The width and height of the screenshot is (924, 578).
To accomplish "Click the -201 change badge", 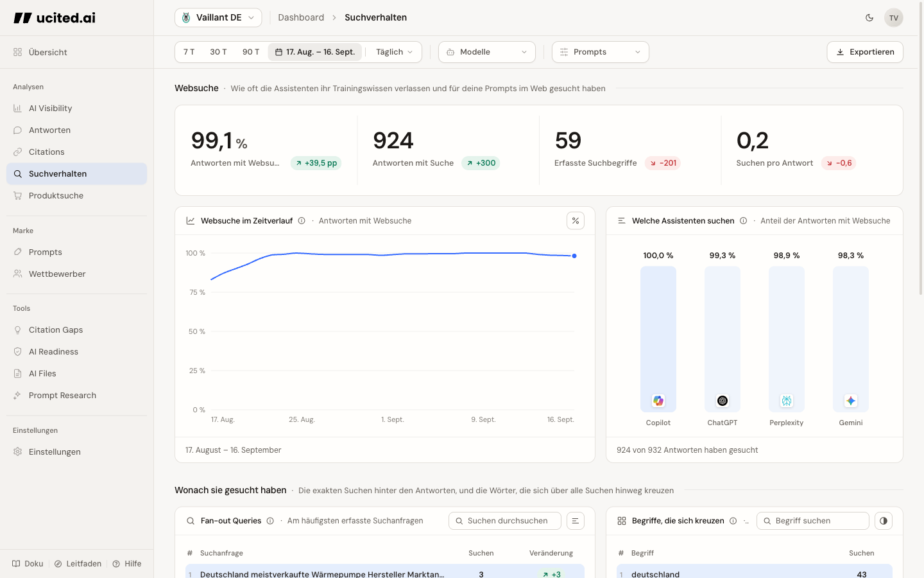I will pos(663,163).
